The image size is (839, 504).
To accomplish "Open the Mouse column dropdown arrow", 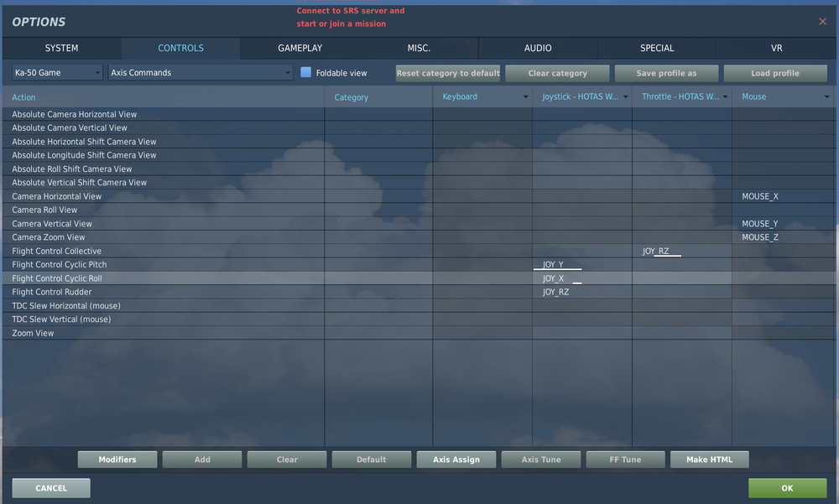I will pos(826,96).
